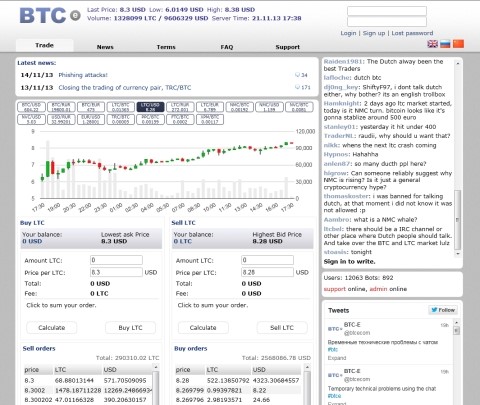480x405 pixels.
Task: Click the Lost password link
Action: 412,33
